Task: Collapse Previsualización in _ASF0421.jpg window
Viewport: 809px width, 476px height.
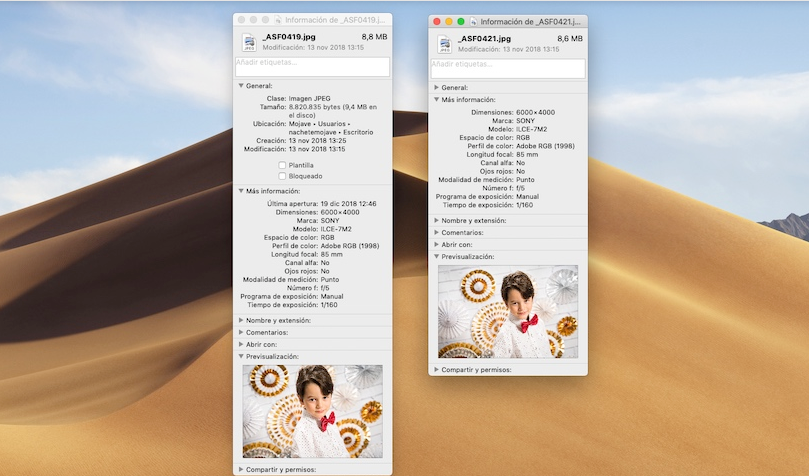Action: point(436,256)
